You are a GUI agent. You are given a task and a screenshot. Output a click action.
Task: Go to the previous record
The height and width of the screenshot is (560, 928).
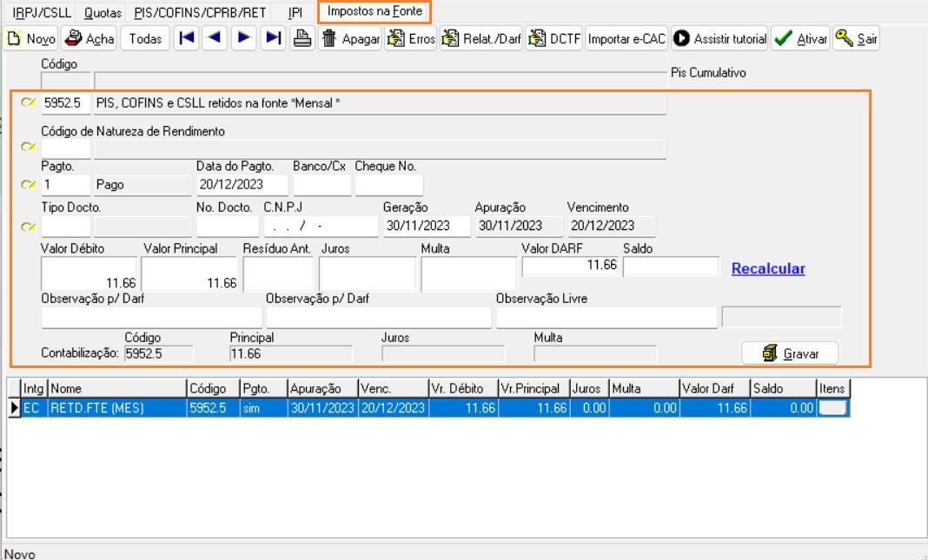[x=215, y=38]
